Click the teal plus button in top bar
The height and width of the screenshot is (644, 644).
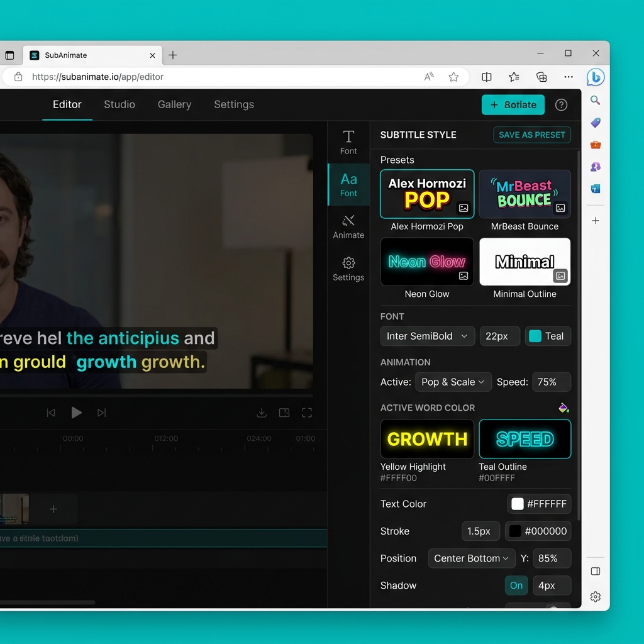point(513,105)
